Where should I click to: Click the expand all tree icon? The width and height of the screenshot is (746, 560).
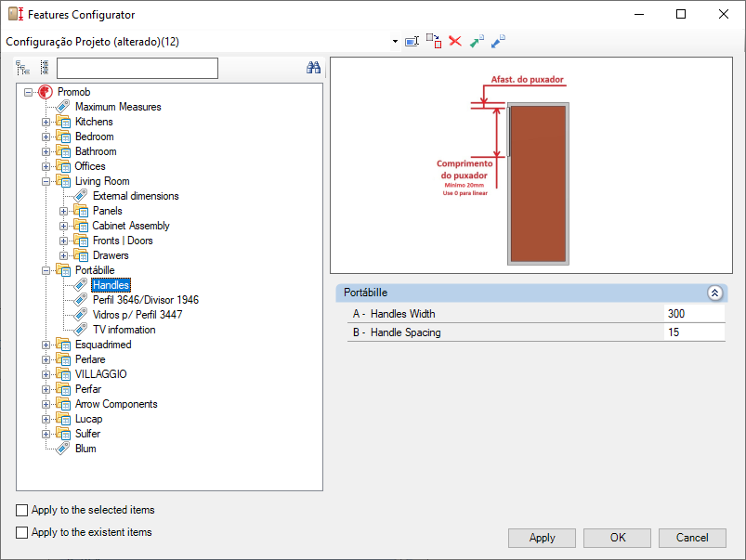tap(22, 68)
